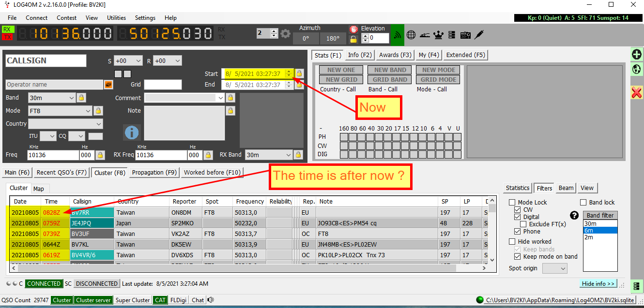Open the globe web icon in toolbar
644x308 pixels.
click(x=411, y=35)
